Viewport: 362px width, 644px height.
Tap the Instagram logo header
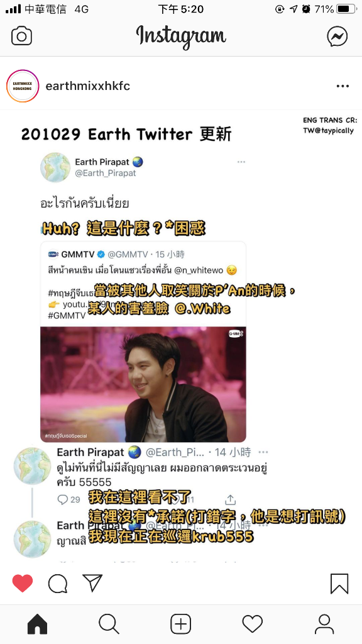pos(181,37)
